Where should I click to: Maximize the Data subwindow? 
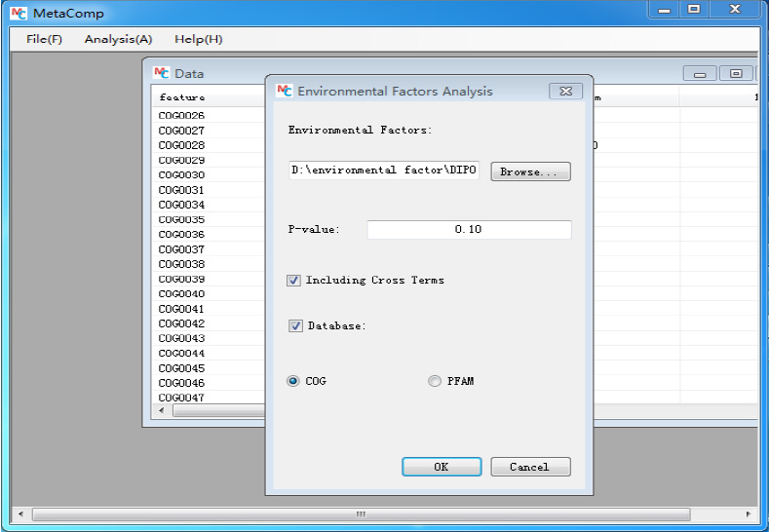[736, 73]
